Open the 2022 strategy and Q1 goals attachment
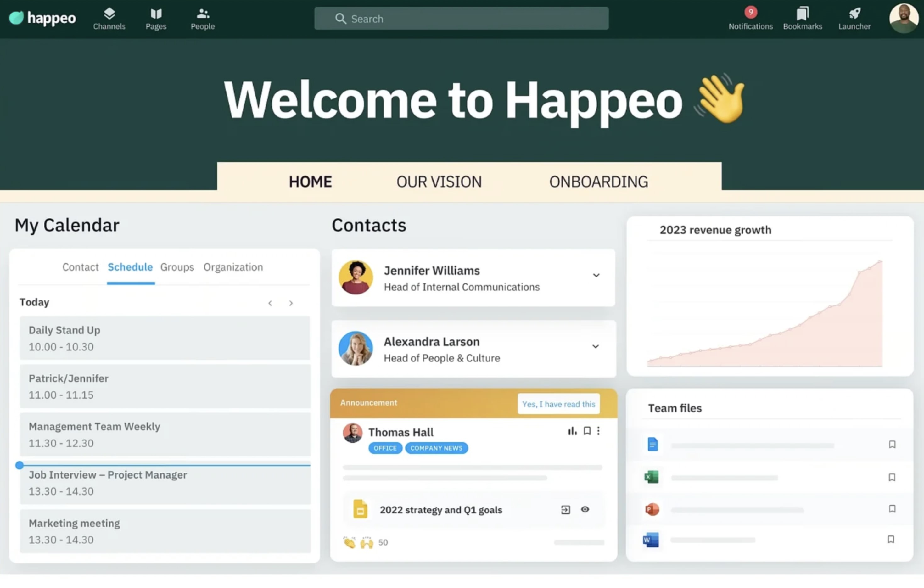924x588 pixels. 440,510
